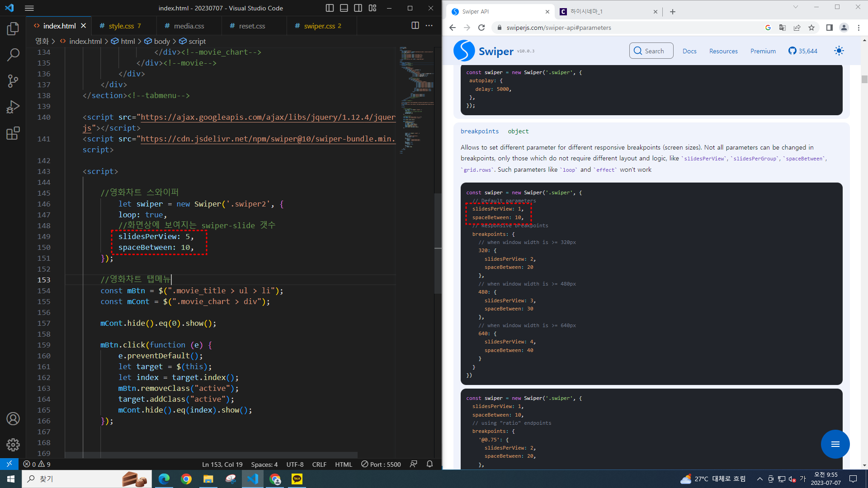868x488 pixels.
Task: Toggle Swiper site light/dark theme
Action: click(x=839, y=51)
